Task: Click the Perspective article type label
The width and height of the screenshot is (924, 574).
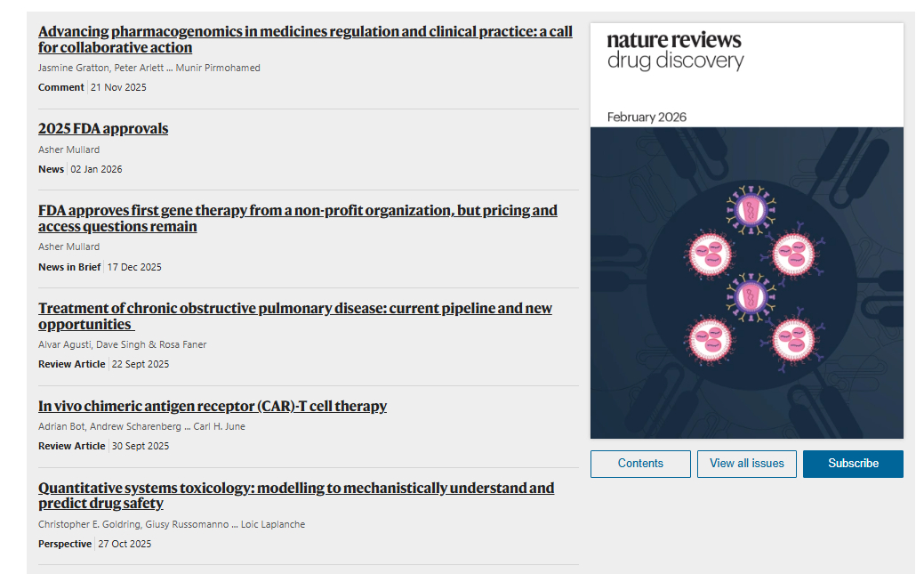Action: (65, 544)
